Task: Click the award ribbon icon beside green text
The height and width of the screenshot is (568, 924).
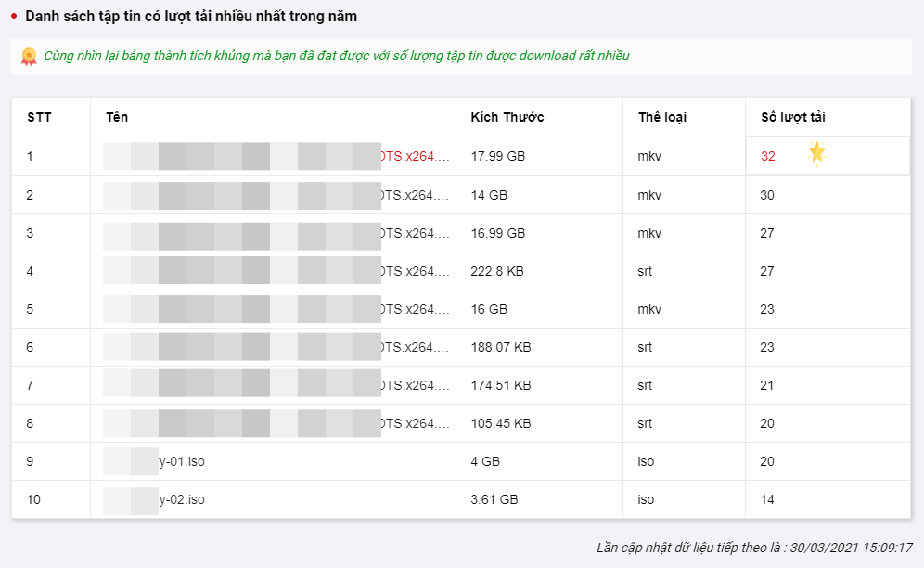Action: pyautogui.click(x=29, y=57)
